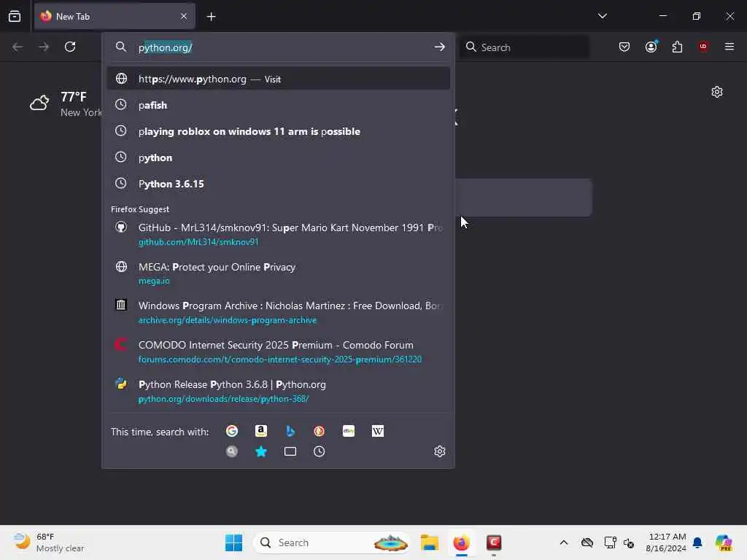Open the Firefox View button
747x560 pixels.
(x=15, y=16)
